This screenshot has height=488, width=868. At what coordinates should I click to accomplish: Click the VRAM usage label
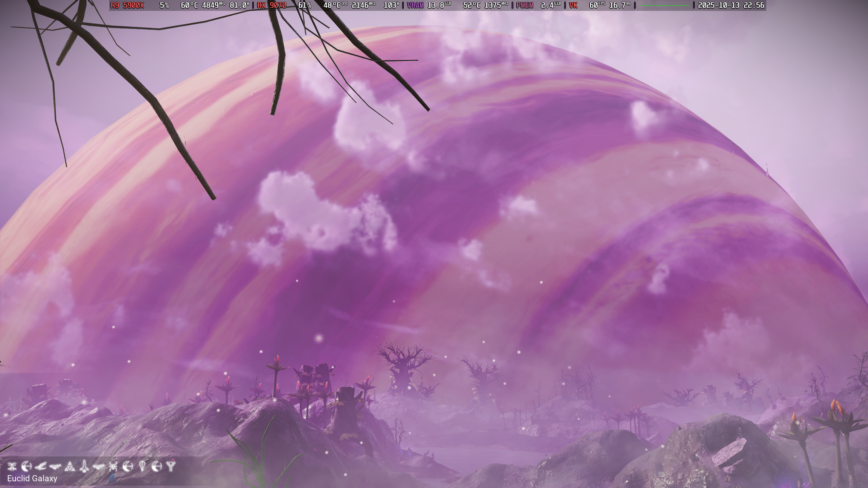coord(415,5)
